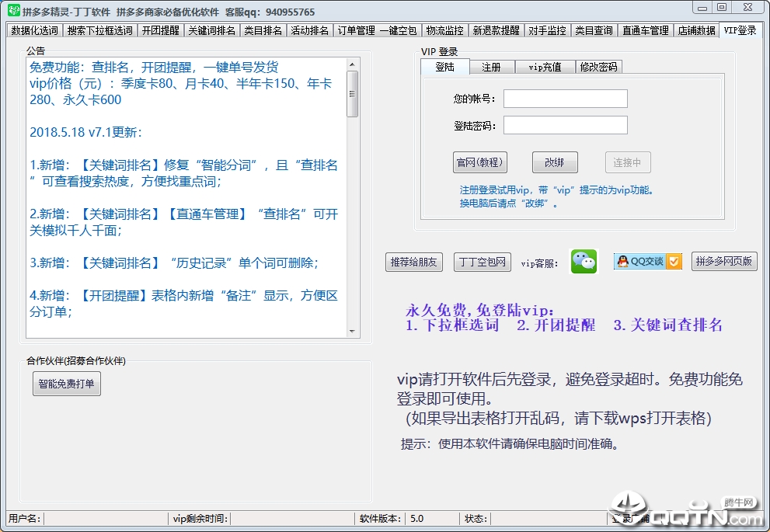Click the announcement scrollbar thumb

point(352,94)
